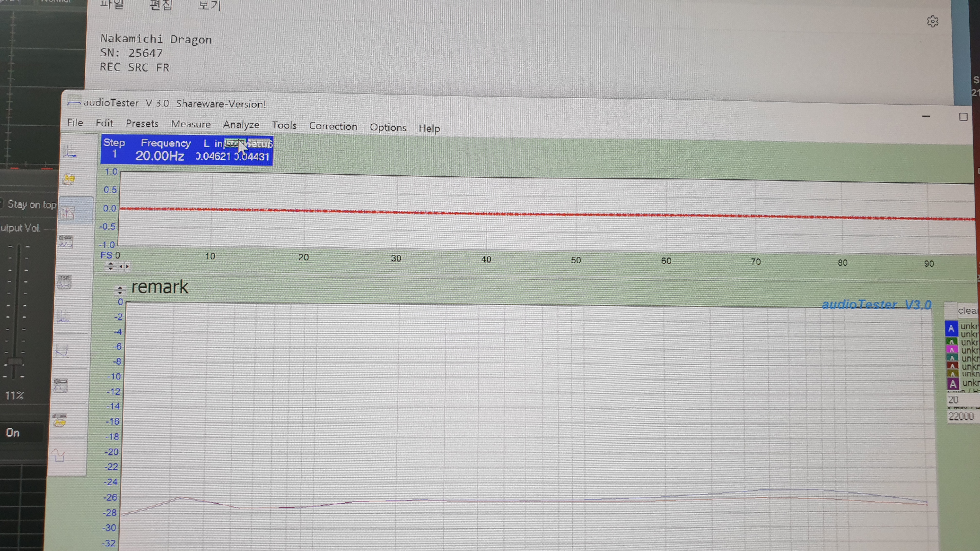
Task: Click the vertical stepper beside the remark title
Action: point(120,291)
